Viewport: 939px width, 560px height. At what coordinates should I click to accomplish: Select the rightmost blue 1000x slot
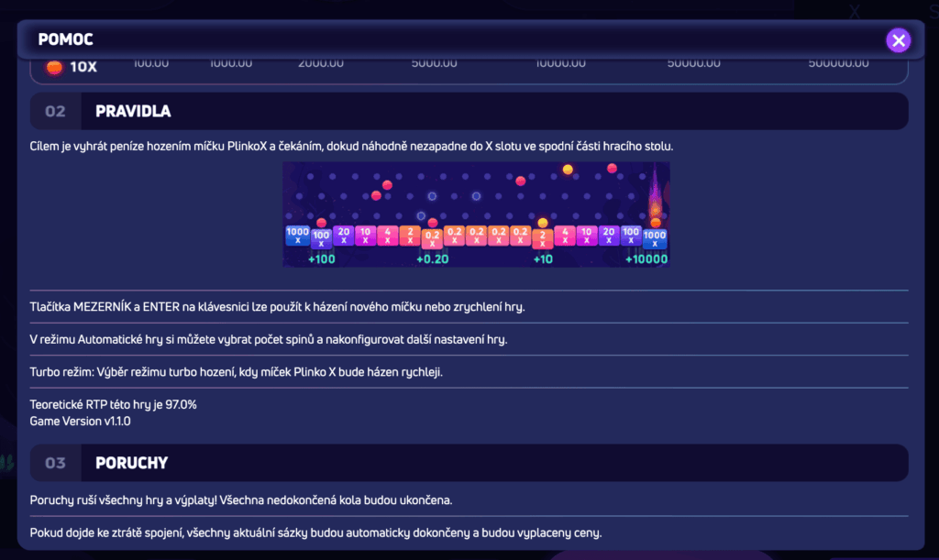pyautogui.click(x=655, y=237)
